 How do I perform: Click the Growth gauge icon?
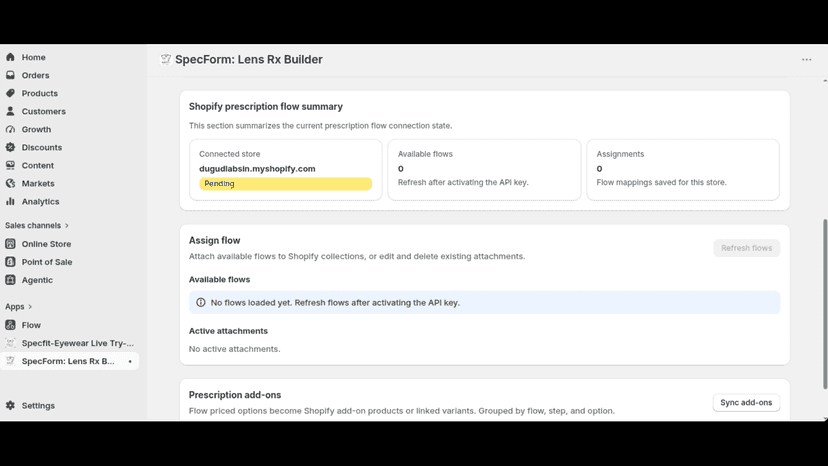tap(10, 129)
